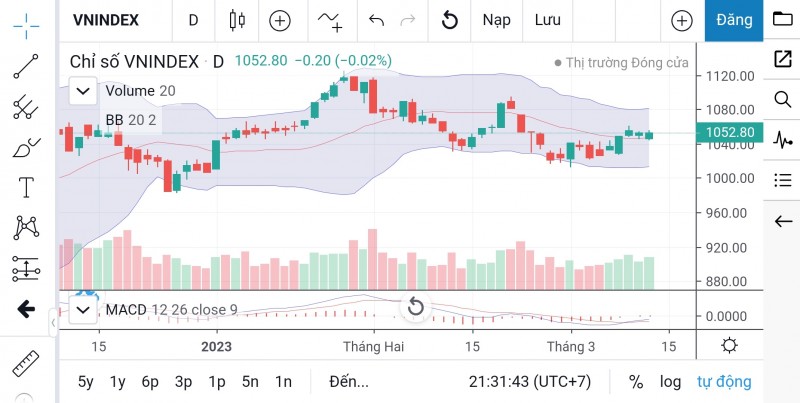Image resolution: width=800 pixels, height=403 pixels.
Task: Select the crosshair cursor tool
Action: pyautogui.click(x=27, y=21)
